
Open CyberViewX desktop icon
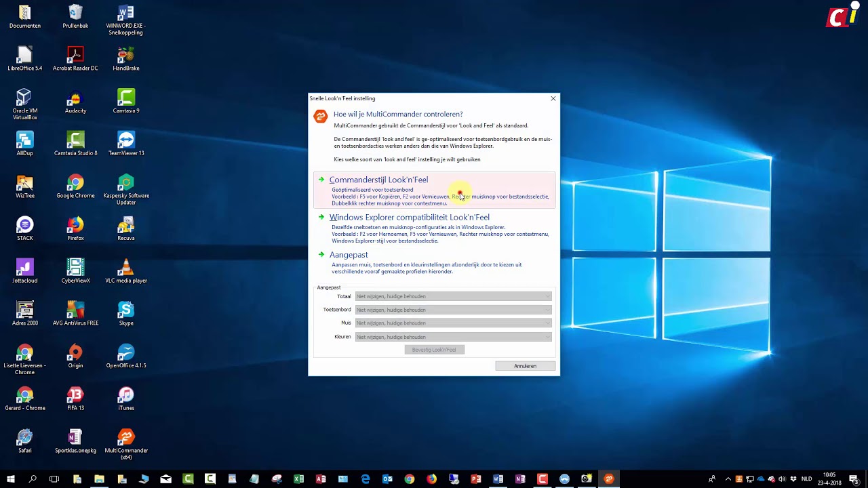[x=75, y=271]
